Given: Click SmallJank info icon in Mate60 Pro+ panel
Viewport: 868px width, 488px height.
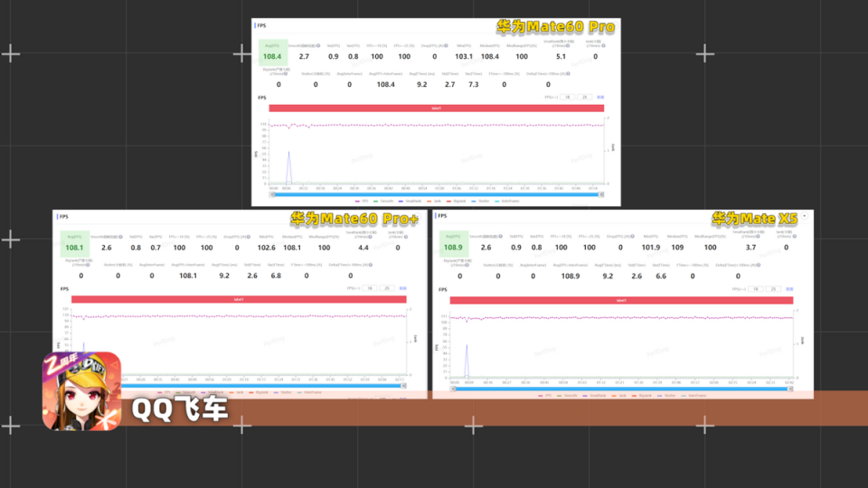Looking at the screenshot, I should point(371,237).
